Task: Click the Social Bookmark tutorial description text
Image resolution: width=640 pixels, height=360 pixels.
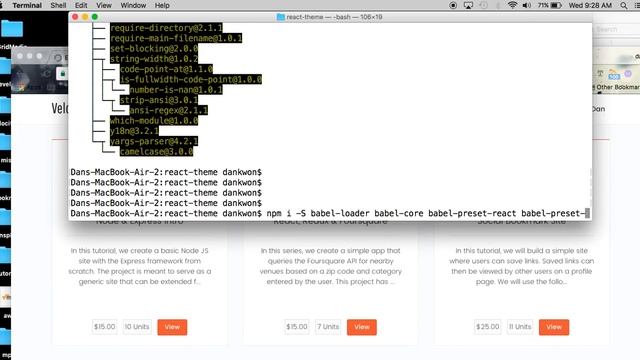Action: (521, 266)
